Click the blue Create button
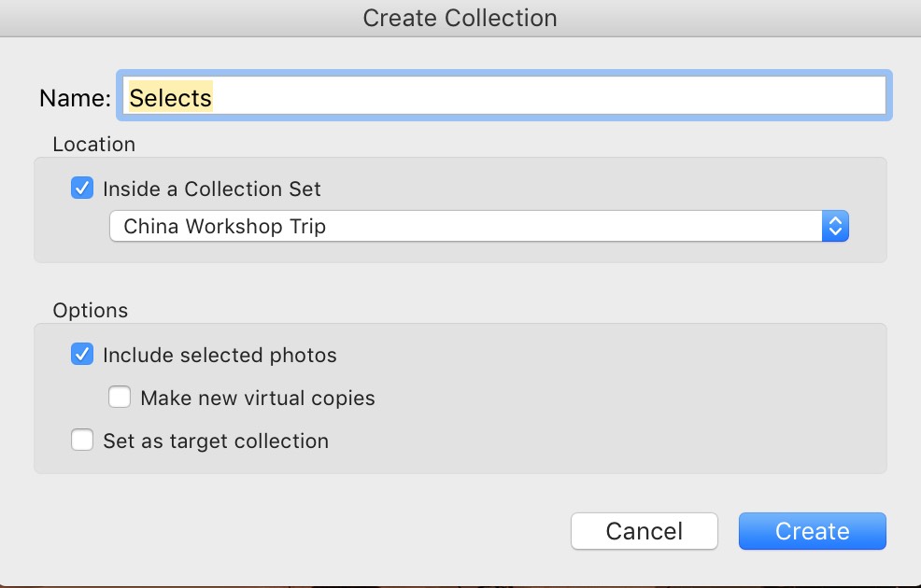Image resolution: width=921 pixels, height=588 pixels. click(x=813, y=531)
